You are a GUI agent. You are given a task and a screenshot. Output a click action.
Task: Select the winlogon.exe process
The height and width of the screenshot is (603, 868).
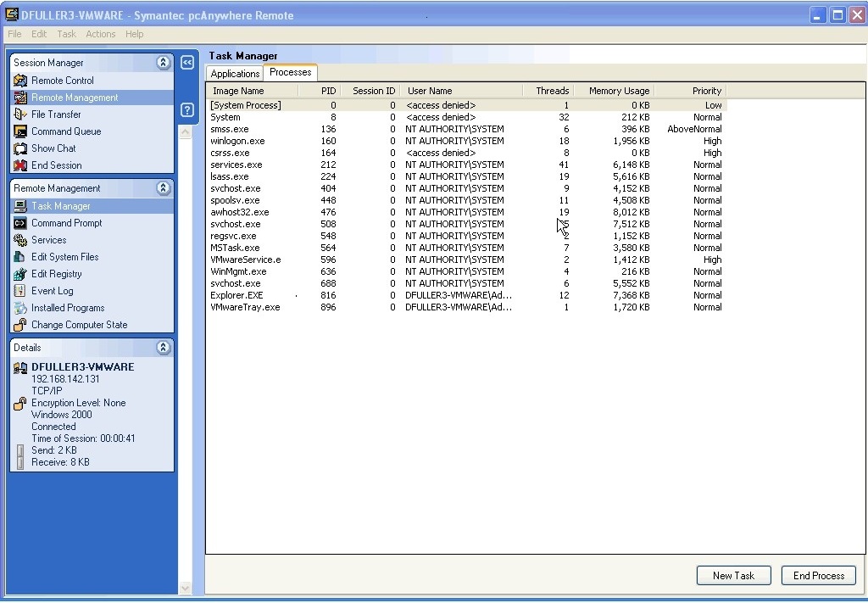pos(467,141)
